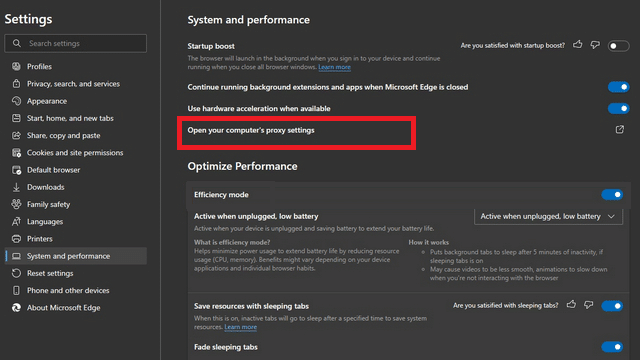The height and width of the screenshot is (360, 640).
Task: Toggle hardware acceleration switch
Action: point(618,109)
